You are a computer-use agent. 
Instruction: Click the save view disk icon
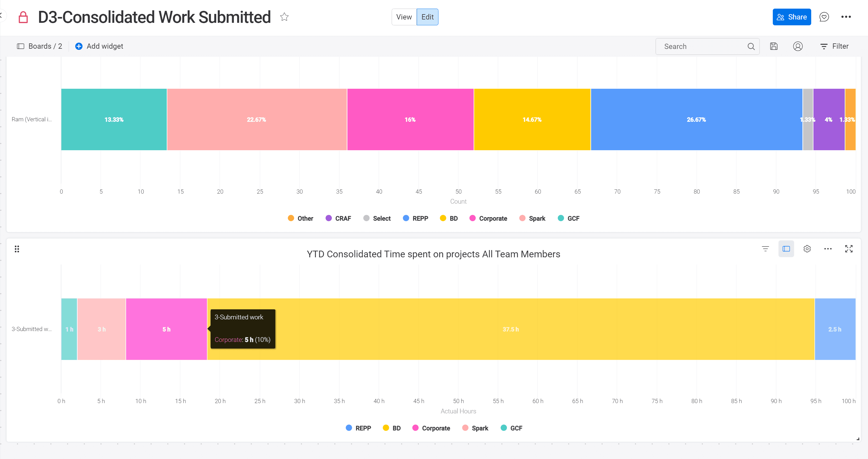(x=774, y=46)
